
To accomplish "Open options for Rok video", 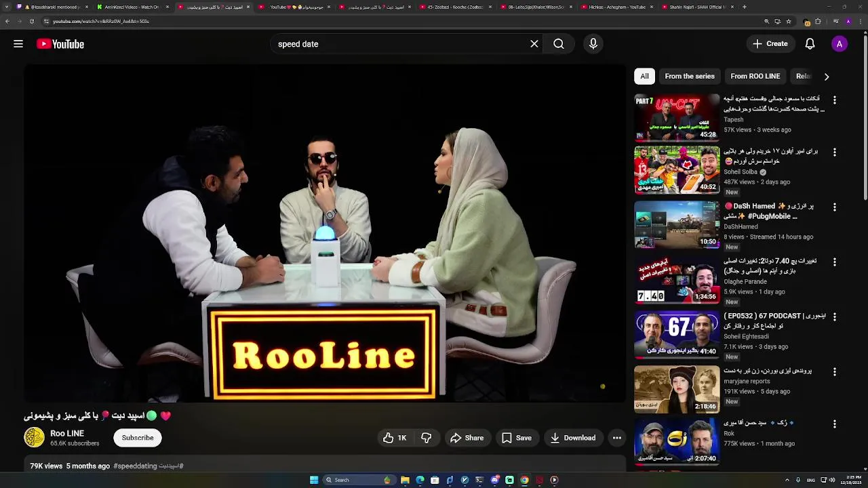I will pyautogui.click(x=835, y=424).
